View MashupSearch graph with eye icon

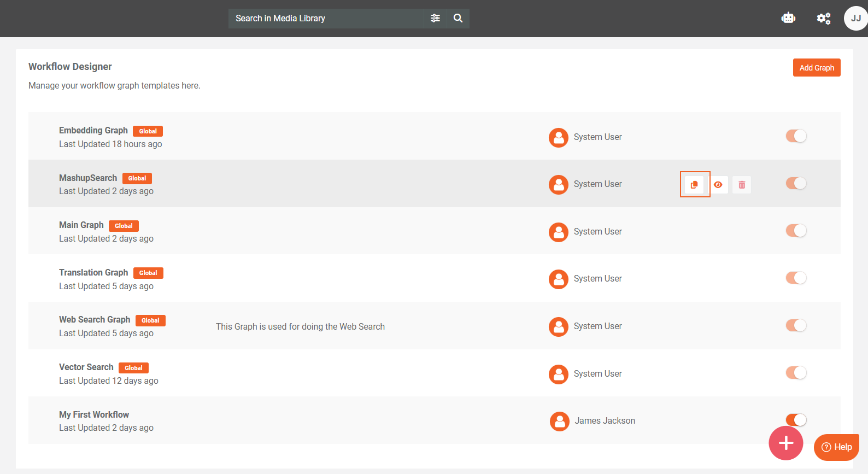coord(718,185)
